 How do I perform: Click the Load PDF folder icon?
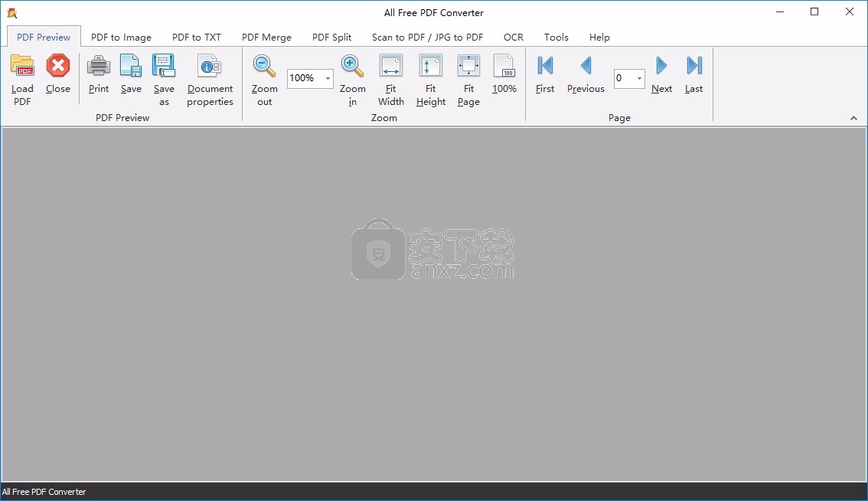[x=22, y=67]
